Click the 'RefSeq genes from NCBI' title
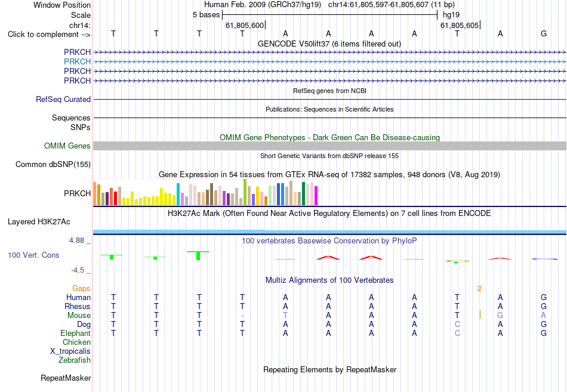Screen dimensions: 567x392 (x=329, y=91)
